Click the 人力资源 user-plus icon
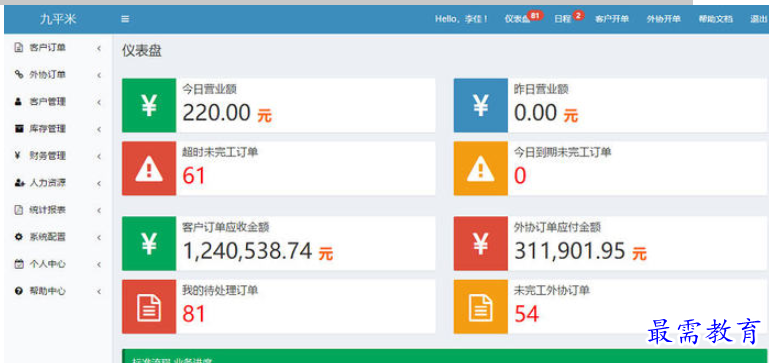The image size is (769, 363). click(19, 183)
